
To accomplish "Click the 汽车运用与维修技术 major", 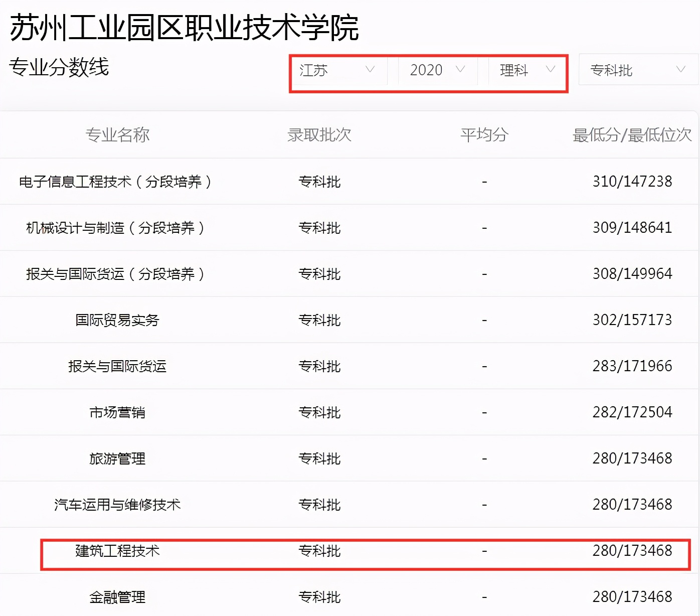I will pos(116,505).
